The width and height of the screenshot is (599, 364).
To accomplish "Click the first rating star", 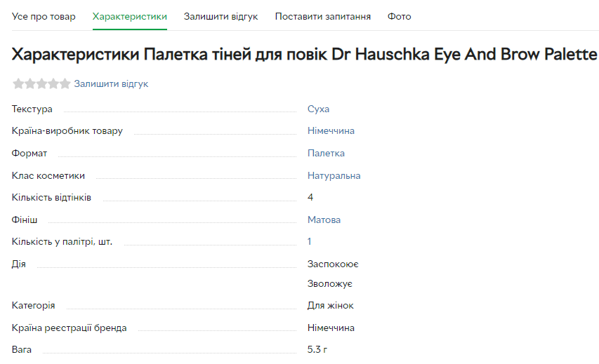I will click(18, 84).
